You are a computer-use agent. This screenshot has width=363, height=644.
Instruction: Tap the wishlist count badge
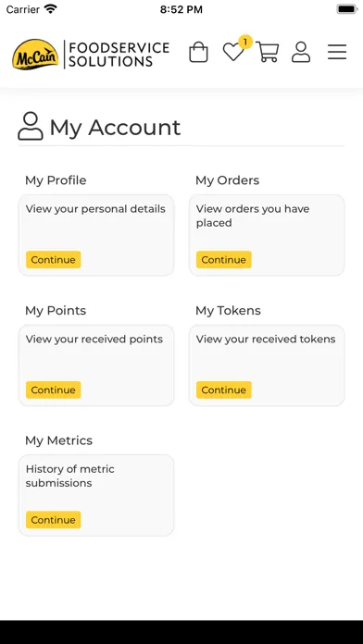point(245,42)
